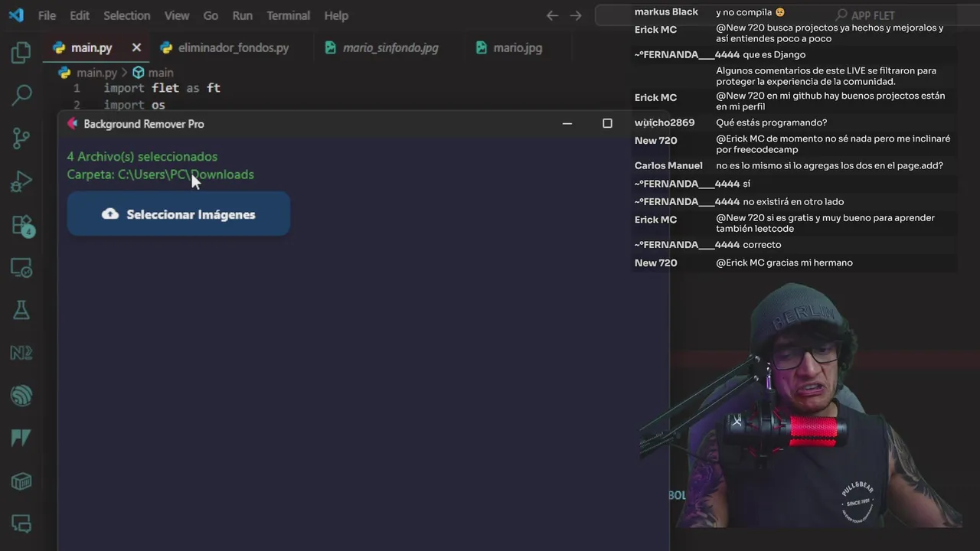
Task: Open the Source Control view
Action: pyautogui.click(x=21, y=139)
